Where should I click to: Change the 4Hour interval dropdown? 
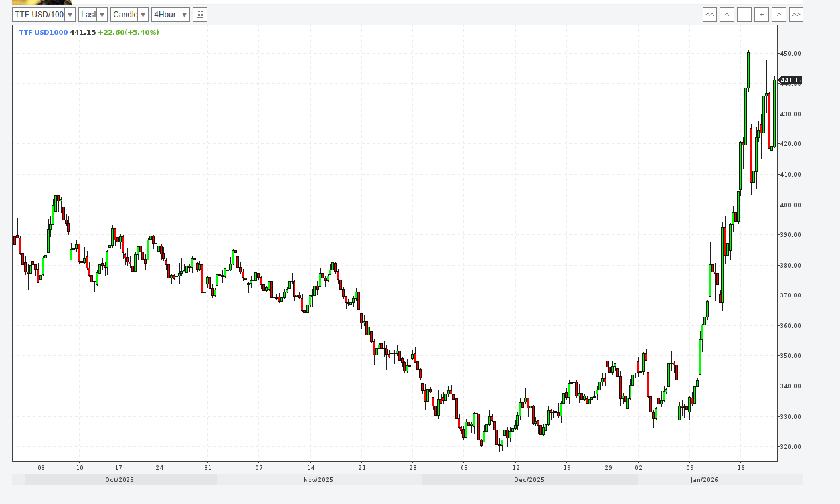tap(170, 15)
